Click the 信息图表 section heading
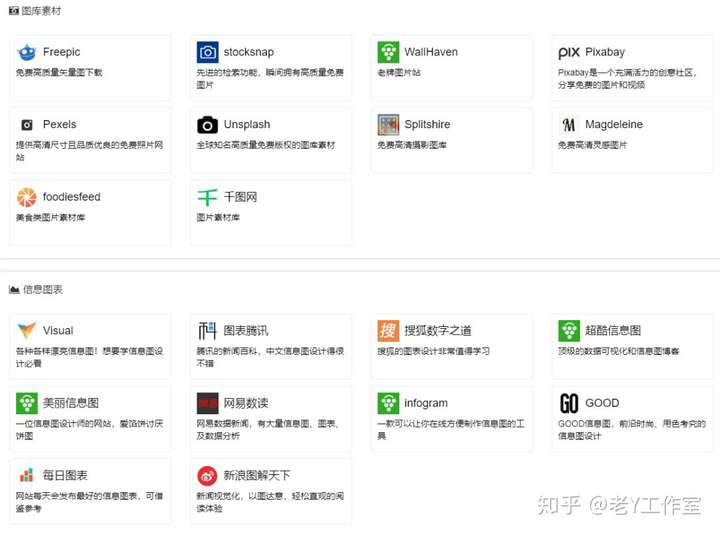720x535 pixels. 43,289
